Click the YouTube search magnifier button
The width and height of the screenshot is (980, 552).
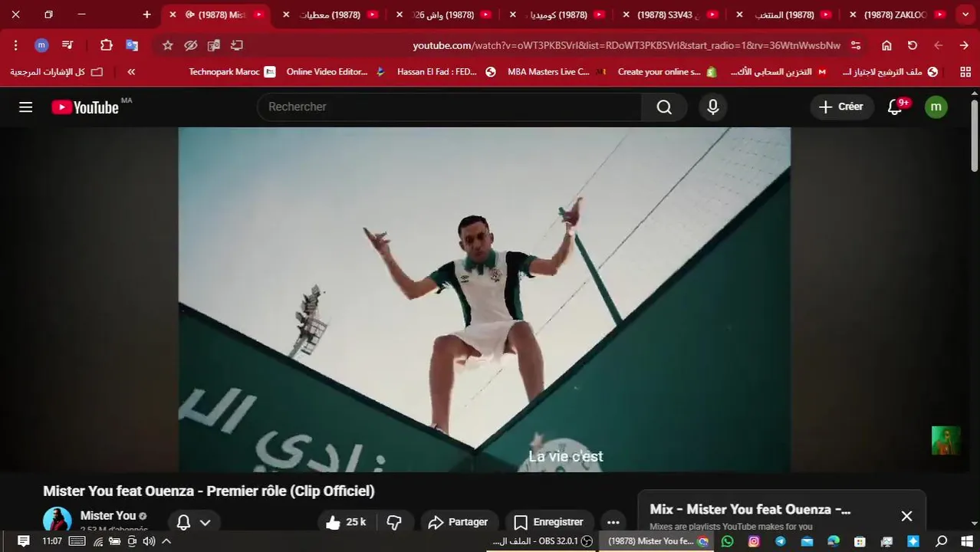(x=664, y=107)
